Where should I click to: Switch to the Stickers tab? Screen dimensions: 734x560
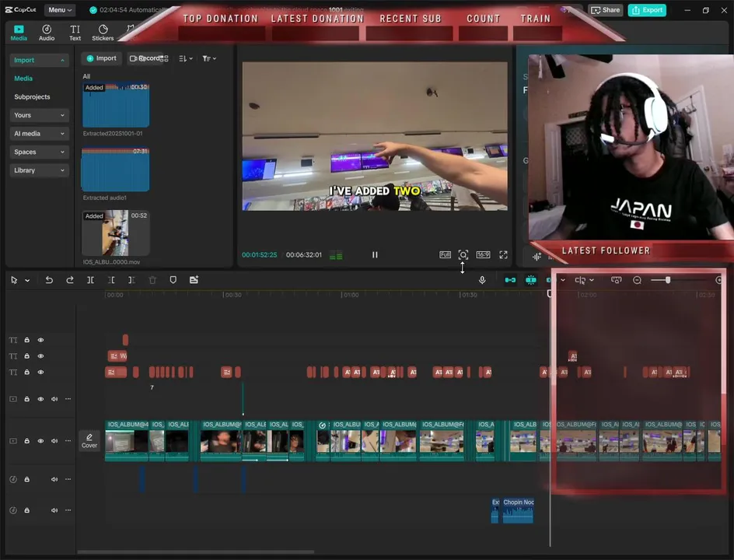tap(103, 33)
